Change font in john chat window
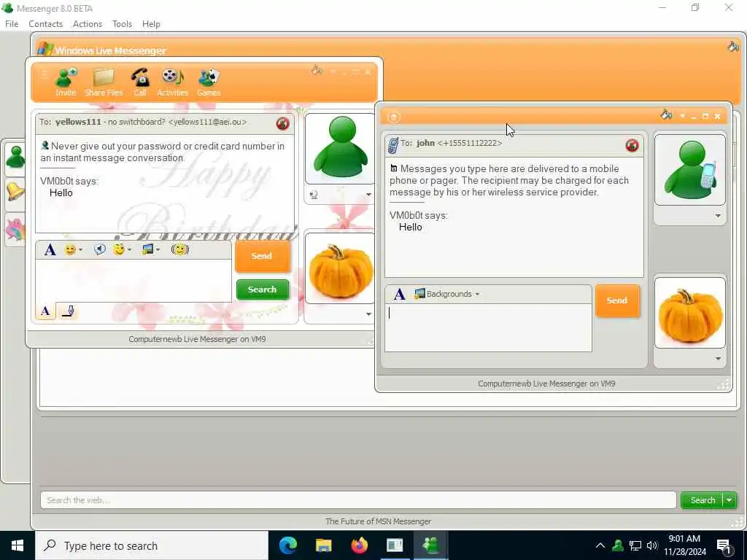 (x=400, y=294)
